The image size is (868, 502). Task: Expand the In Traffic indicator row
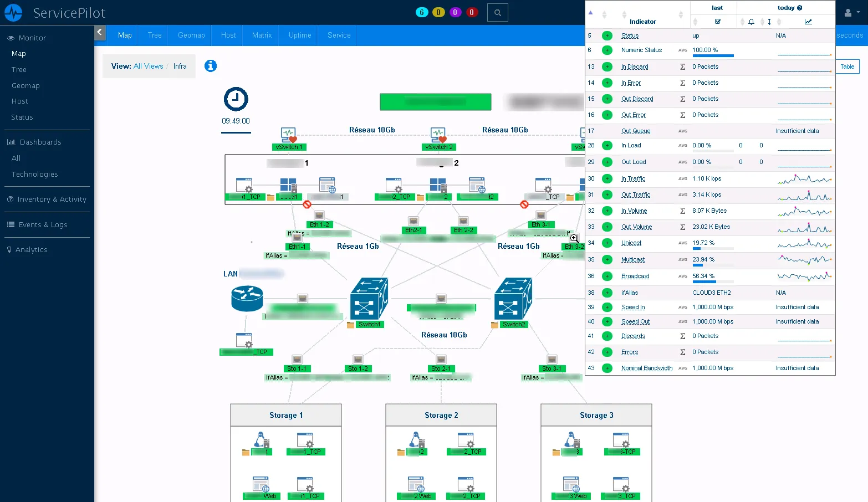click(606, 178)
